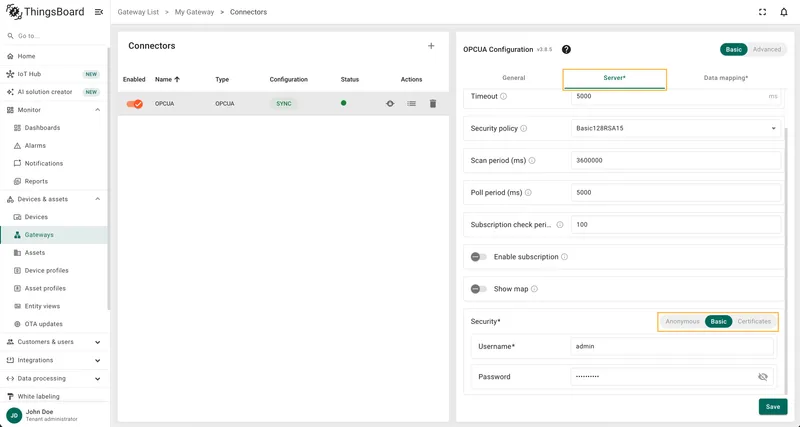Click the Entity views icon

click(17, 306)
